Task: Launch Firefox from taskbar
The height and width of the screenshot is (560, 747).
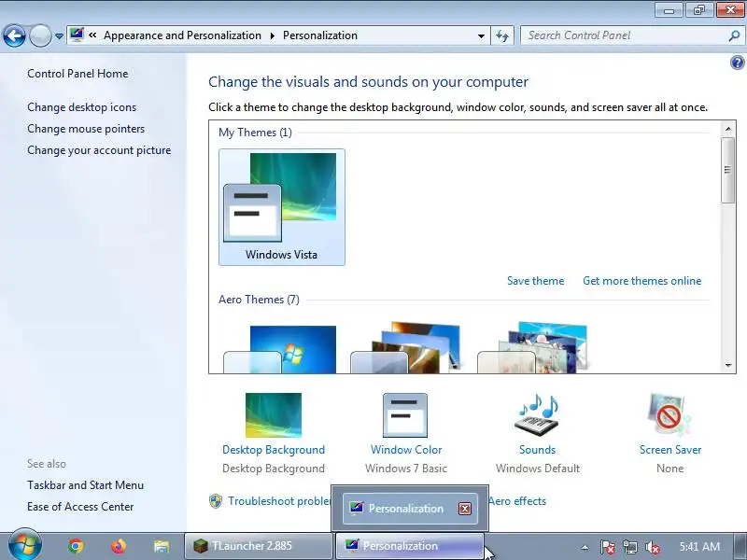Action: pos(119,546)
